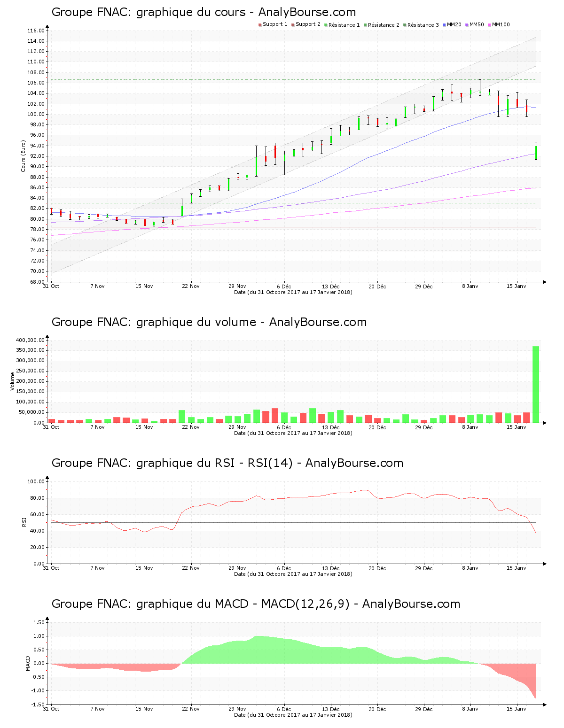
Task: Click the '13 Déc' date on the MACD chart
Action: 330,709
